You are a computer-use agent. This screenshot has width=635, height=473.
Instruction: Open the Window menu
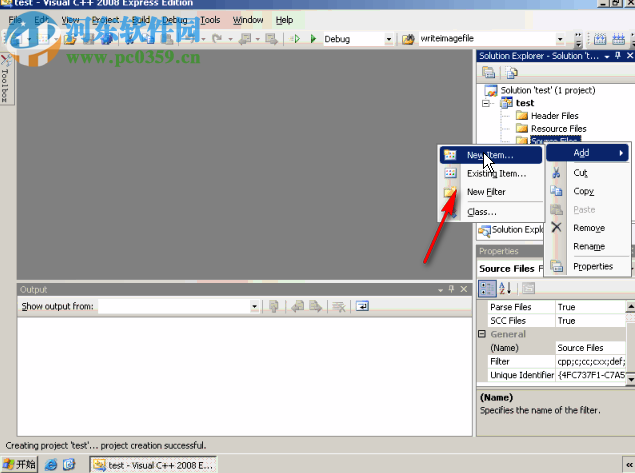click(248, 20)
